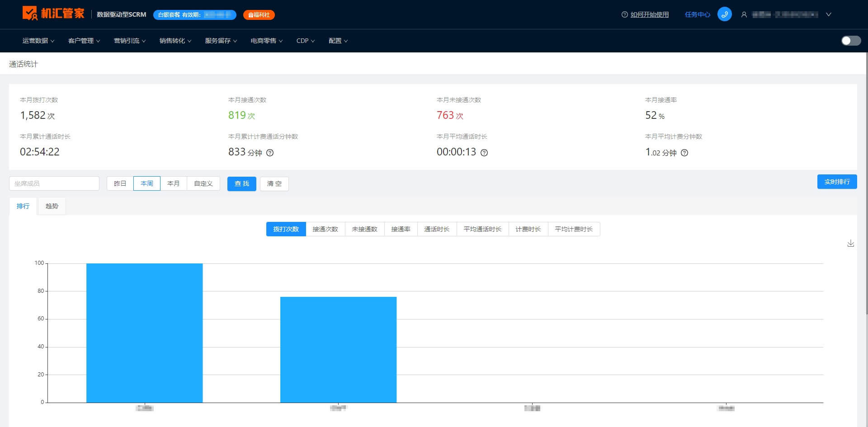Switch to the 排行 tab
The height and width of the screenshot is (427, 868).
[23, 206]
